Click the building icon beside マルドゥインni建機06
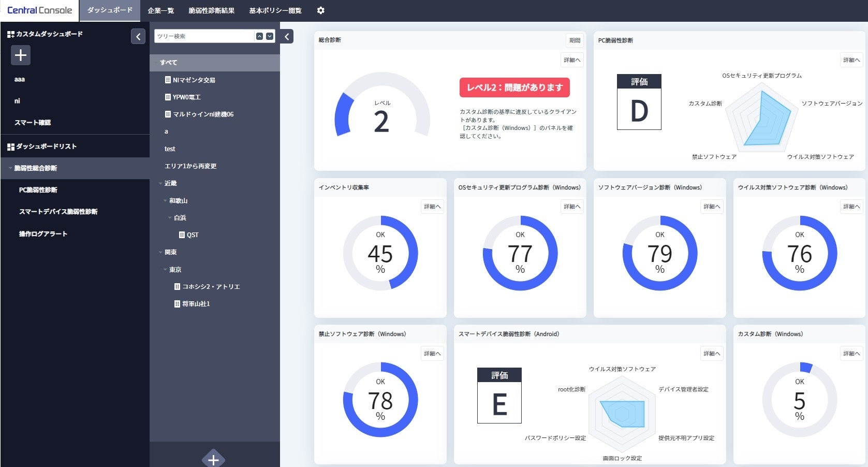This screenshot has width=868, height=467. tap(168, 114)
